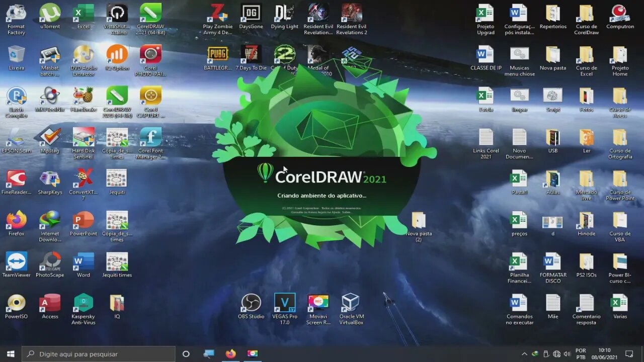Launch Play Zombie Army 4 shortcut

[x=218, y=20]
